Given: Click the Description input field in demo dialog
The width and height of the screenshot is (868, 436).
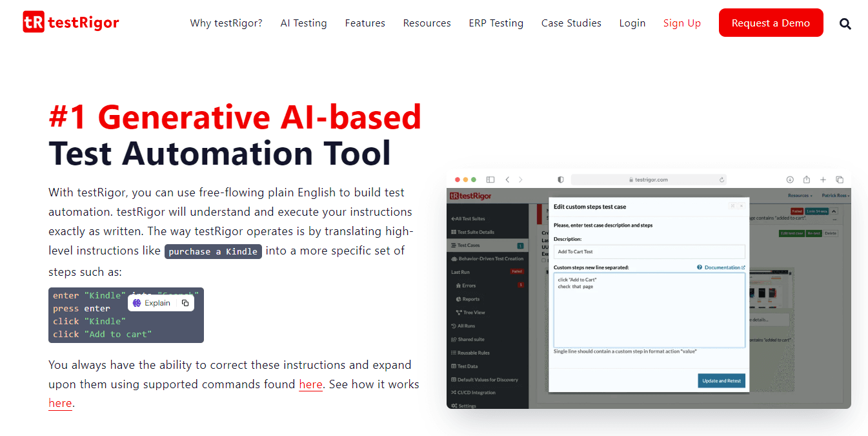Looking at the screenshot, I should (x=649, y=252).
